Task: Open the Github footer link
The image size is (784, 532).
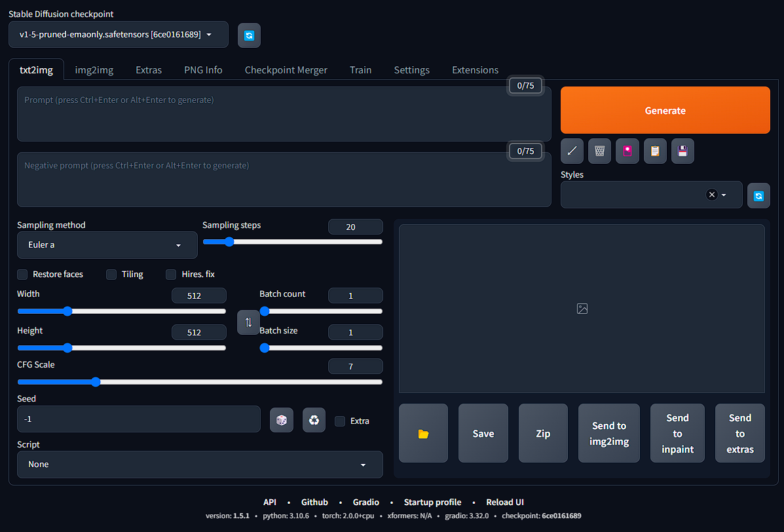Action: [x=314, y=502]
